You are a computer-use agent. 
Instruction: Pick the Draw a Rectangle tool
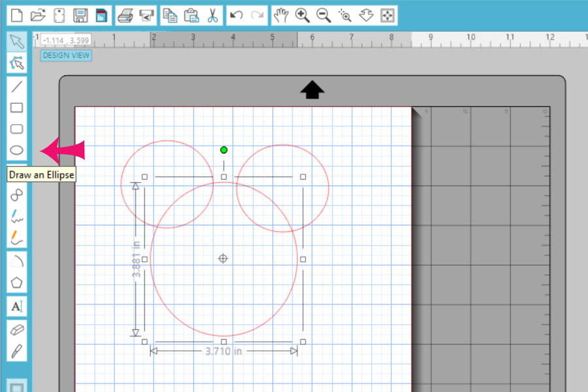point(16,108)
